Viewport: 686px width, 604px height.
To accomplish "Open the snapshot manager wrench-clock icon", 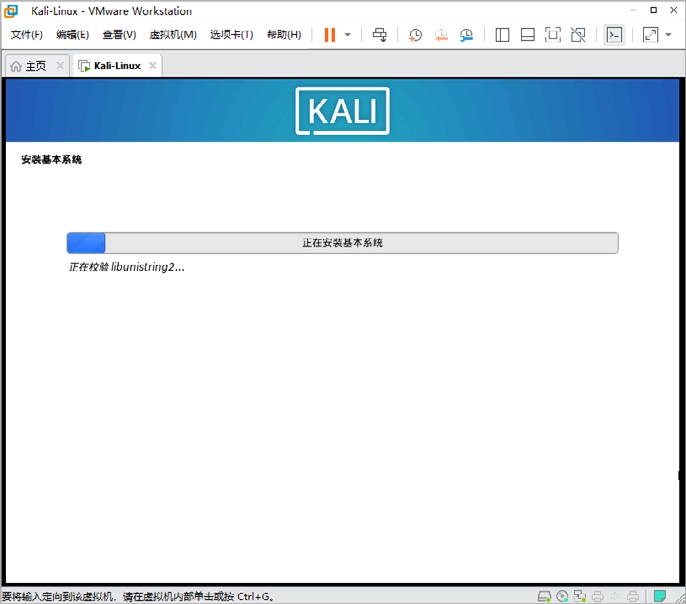I will 466,35.
